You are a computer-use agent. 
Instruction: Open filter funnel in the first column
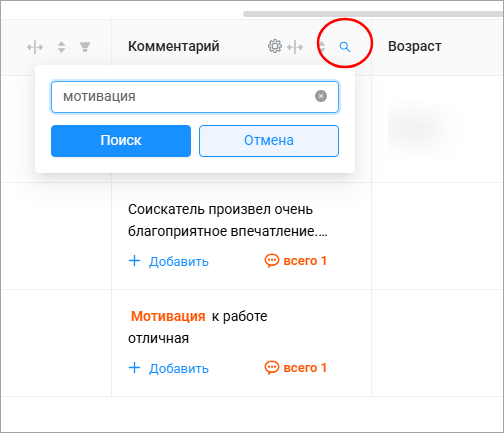tap(85, 47)
